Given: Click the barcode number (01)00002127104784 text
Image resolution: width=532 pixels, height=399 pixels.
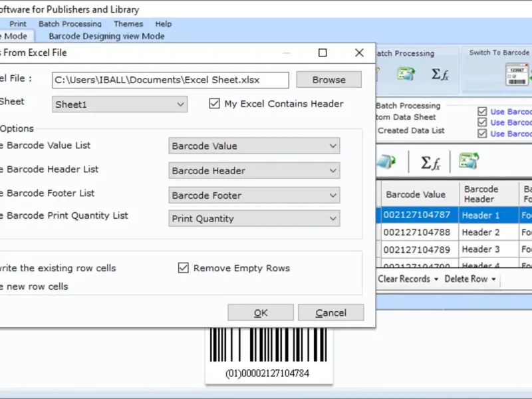Looking at the screenshot, I should pos(267,373).
